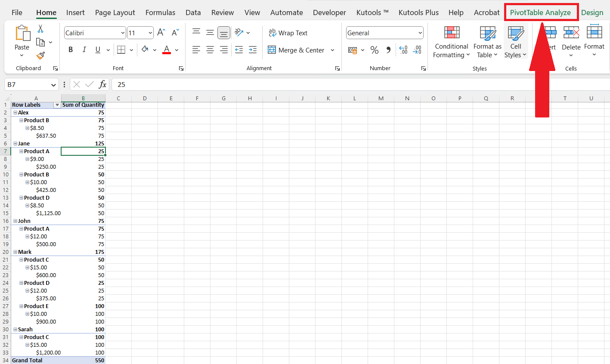Viewport: 610px width, 364px height.
Task: Select the Italic formatting icon
Action: (84, 49)
